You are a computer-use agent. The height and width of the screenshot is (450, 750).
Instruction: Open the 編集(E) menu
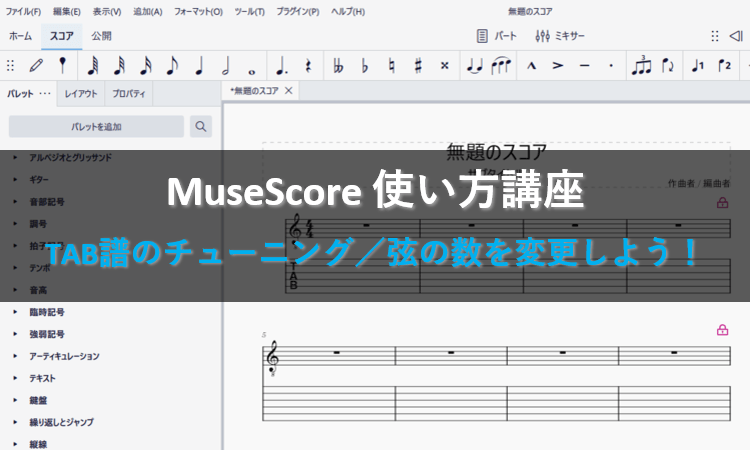tap(66, 11)
